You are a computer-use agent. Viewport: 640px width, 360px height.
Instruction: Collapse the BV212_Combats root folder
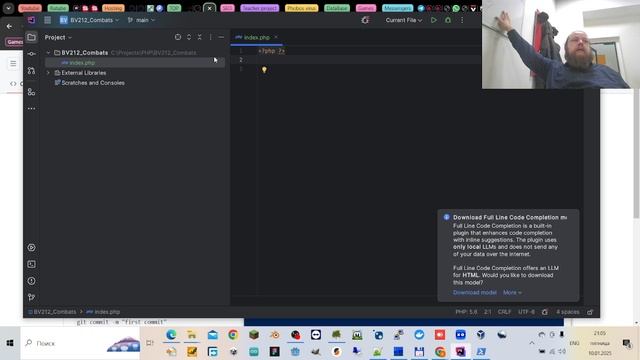point(48,53)
